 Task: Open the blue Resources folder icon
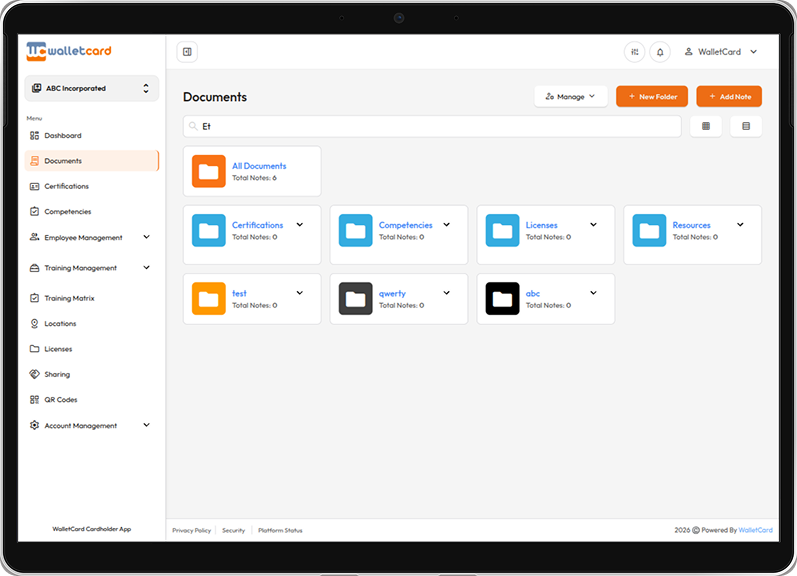point(649,230)
